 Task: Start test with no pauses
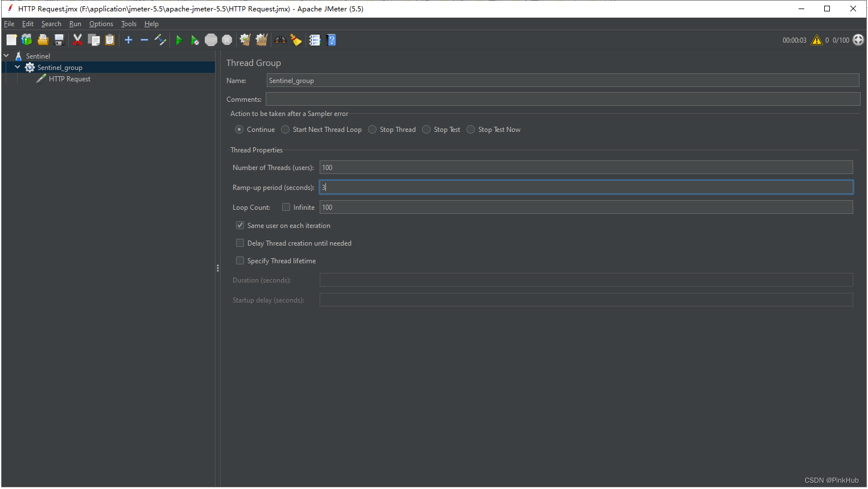pyautogui.click(x=195, y=40)
